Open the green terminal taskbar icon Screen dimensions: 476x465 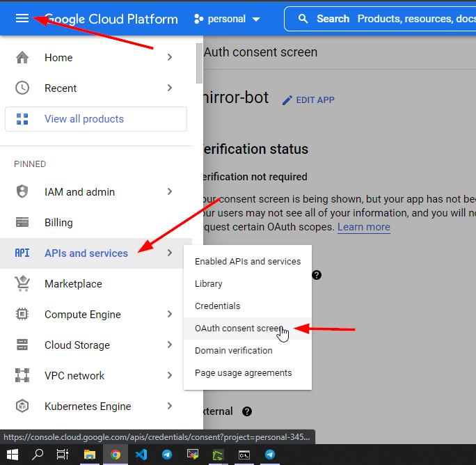tap(218, 455)
